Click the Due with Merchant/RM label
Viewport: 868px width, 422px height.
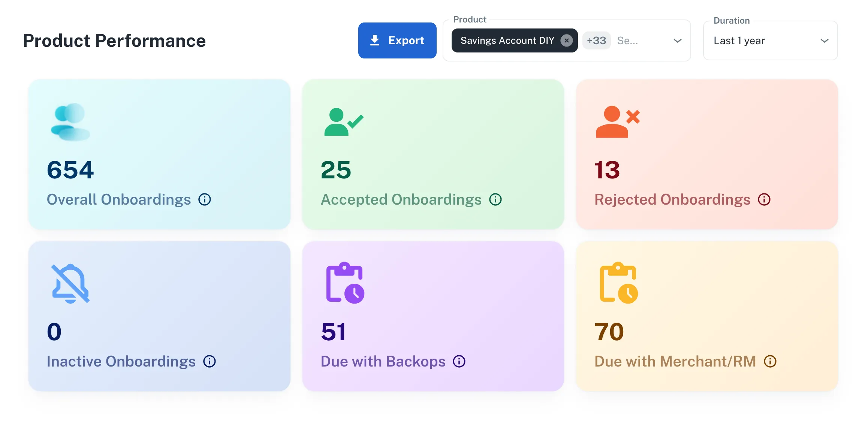[x=675, y=361]
